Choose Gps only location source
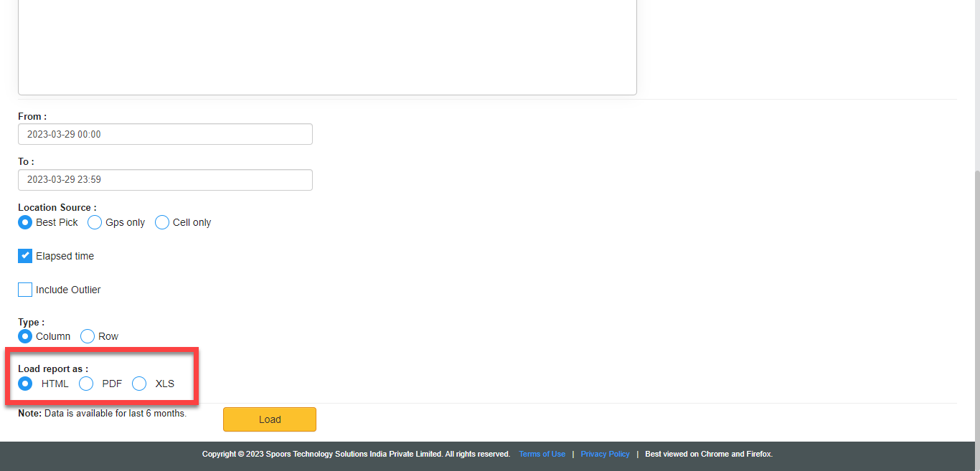 tap(95, 222)
